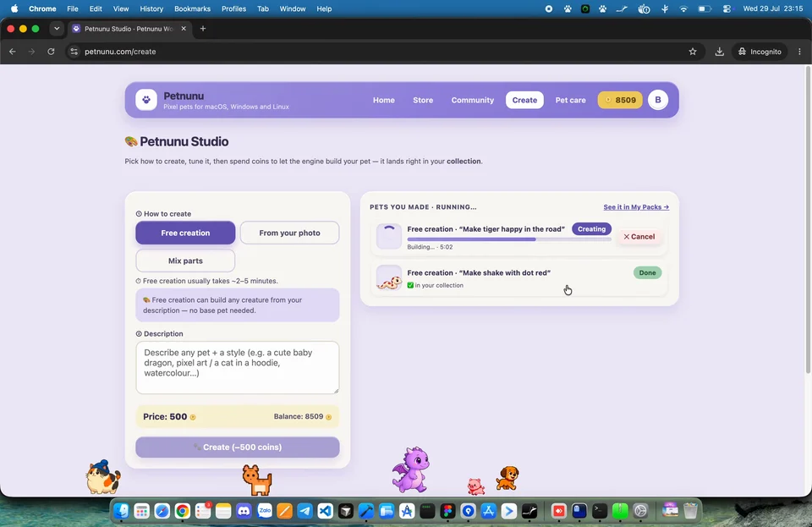Open the Pet care page
This screenshot has width=812, height=527.
click(570, 100)
